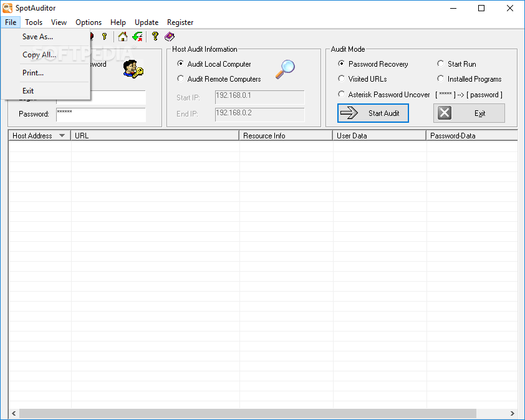Image resolution: width=525 pixels, height=420 pixels.
Task: Click the users with key icon
Action: 133,69
